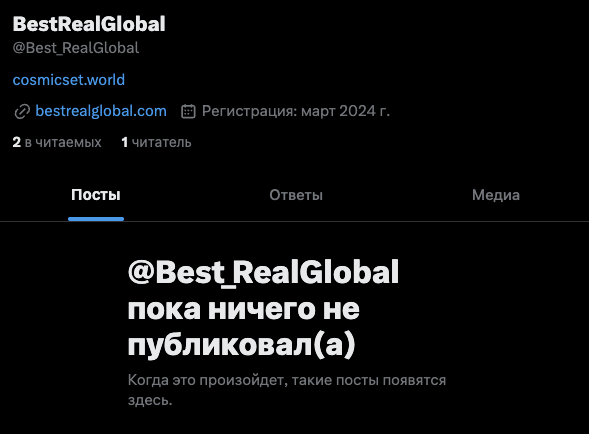Viewport: 589px width, 434px height.
Task: Click the blue active indicator under Посты
Action: click(x=96, y=219)
